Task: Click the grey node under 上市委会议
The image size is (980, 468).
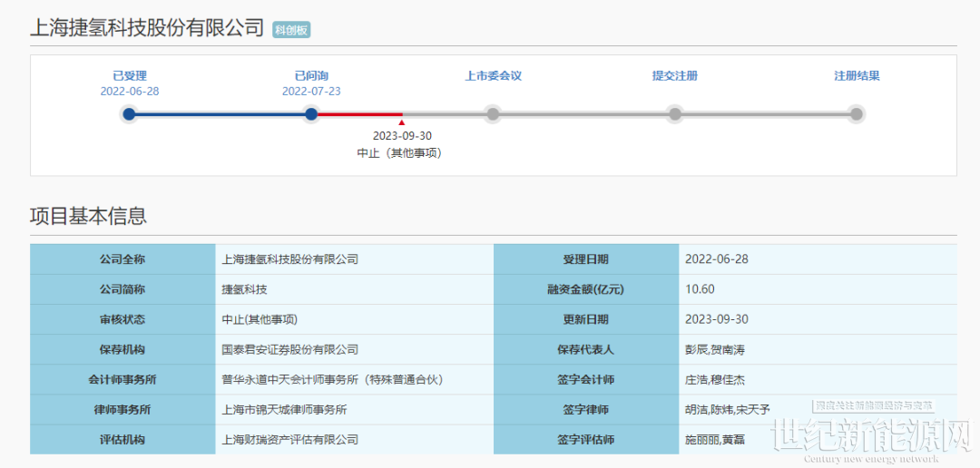Action: (x=493, y=114)
